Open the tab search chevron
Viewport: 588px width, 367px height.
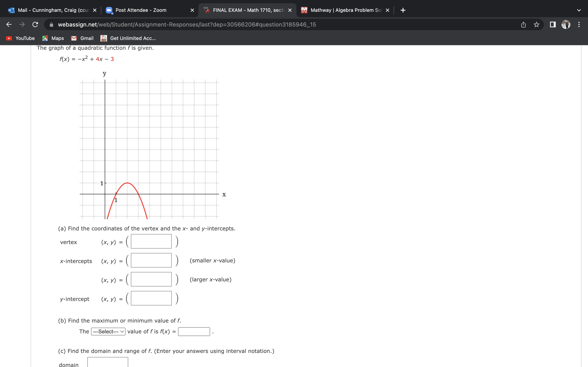click(x=579, y=10)
